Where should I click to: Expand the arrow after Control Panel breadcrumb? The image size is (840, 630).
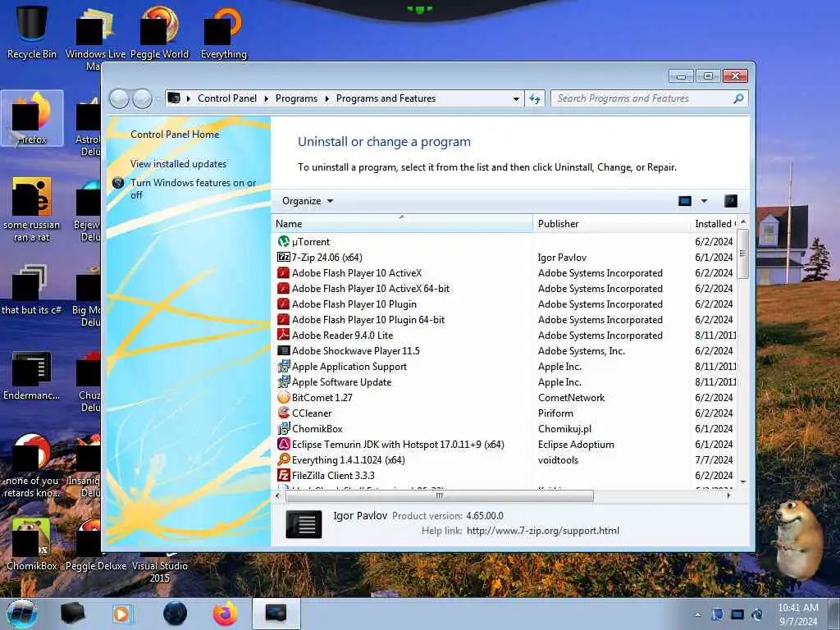point(267,98)
